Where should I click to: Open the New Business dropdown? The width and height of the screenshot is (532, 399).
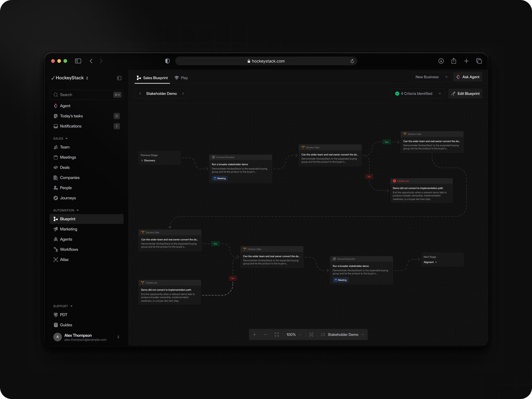432,77
